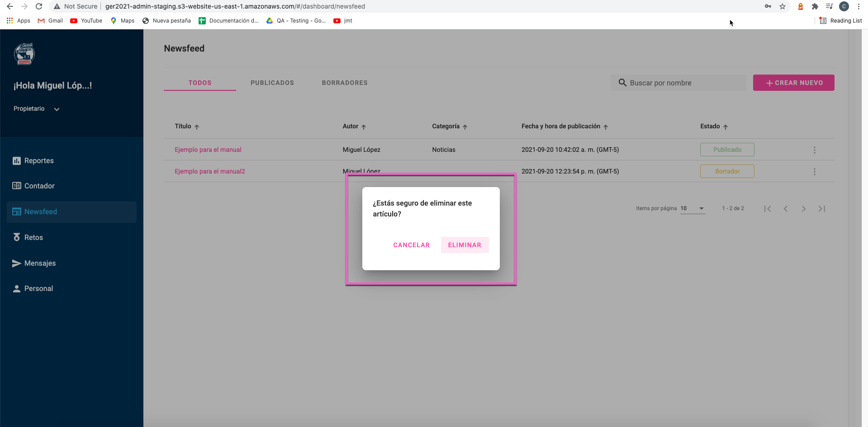Open Maps bookmark
This screenshot has height=427, width=868.
point(123,21)
